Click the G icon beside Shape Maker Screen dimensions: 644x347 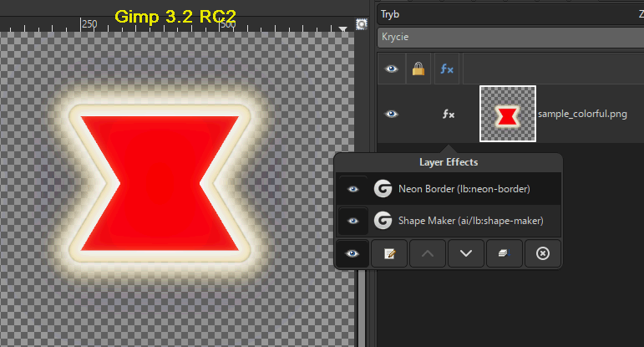point(383,221)
